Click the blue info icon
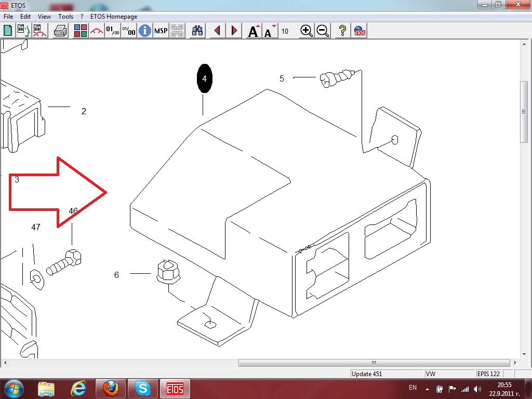This screenshot has width=532, height=399. pyautogui.click(x=144, y=31)
